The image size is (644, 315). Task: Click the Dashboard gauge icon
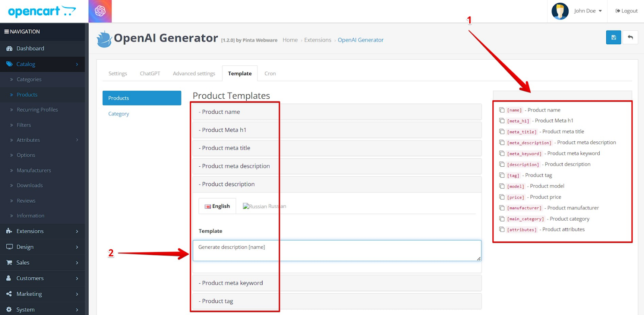tap(9, 48)
